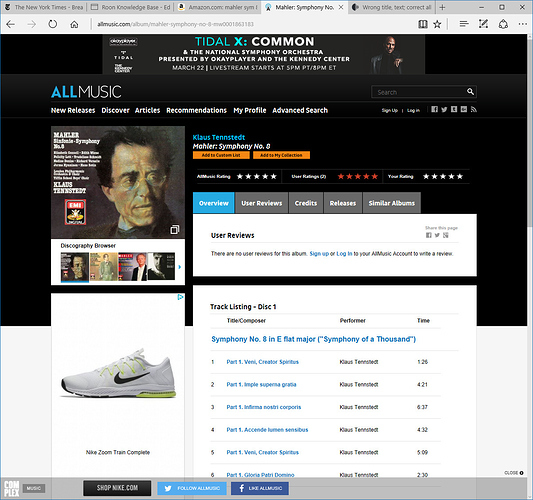Screen dimensions: 533x500
Task: Open AllMusic Facebook icon in header
Action: coord(434,109)
